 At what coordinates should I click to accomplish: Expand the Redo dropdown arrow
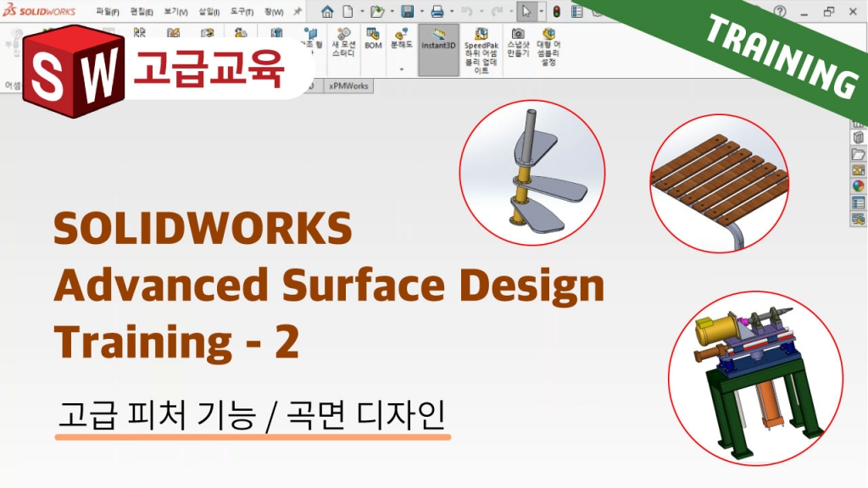(511, 11)
